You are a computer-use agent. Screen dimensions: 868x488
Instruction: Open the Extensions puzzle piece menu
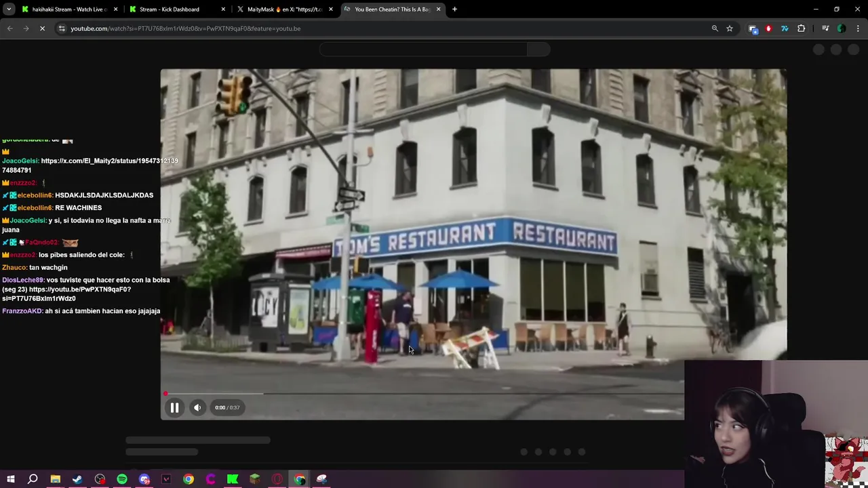coord(802,28)
